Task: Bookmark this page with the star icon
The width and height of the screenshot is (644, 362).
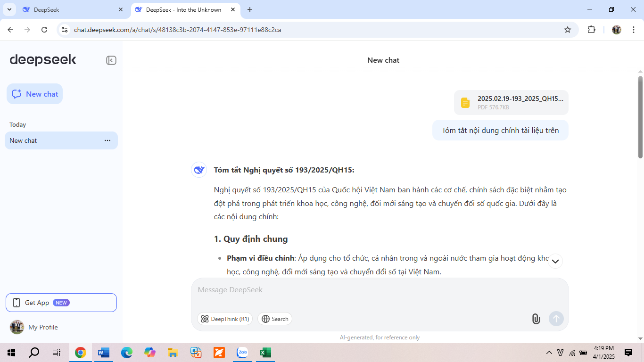Action: (x=568, y=30)
